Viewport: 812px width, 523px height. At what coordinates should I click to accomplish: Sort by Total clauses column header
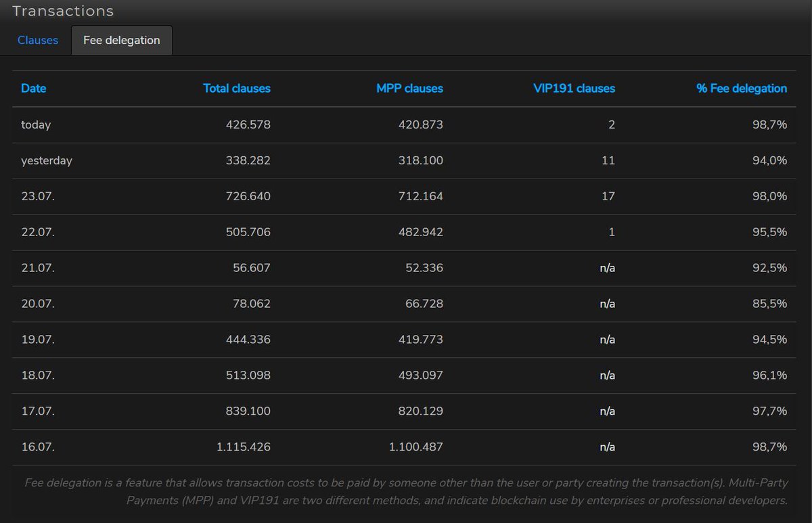pyautogui.click(x=237, y=88)
